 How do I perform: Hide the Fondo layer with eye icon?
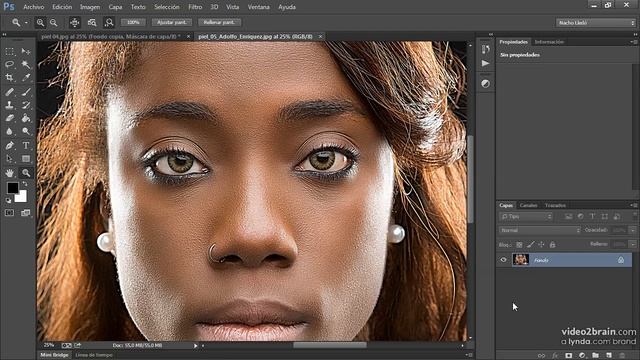(x=503, y=260)
